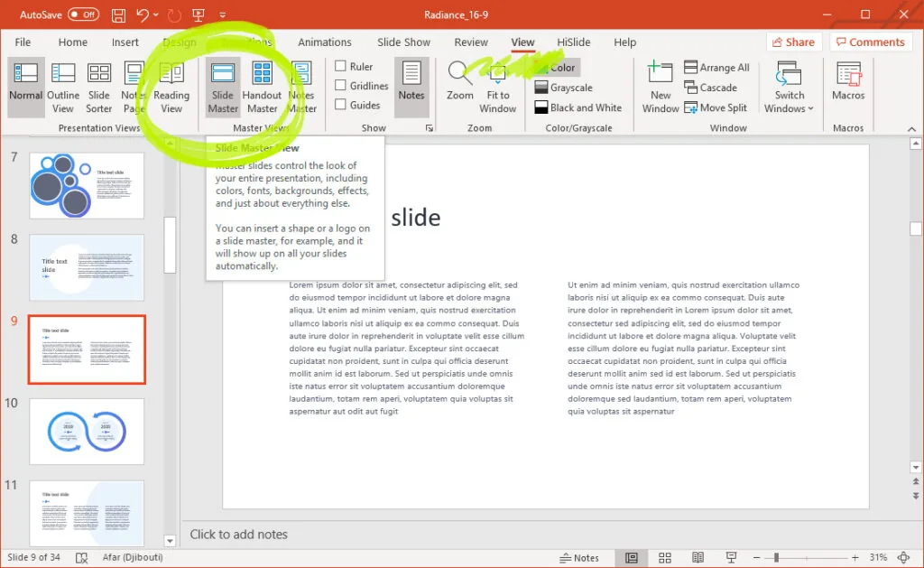The image size is (924, 568).
Task: Click Move Split in Window group
Action: (x=716, y=107)
